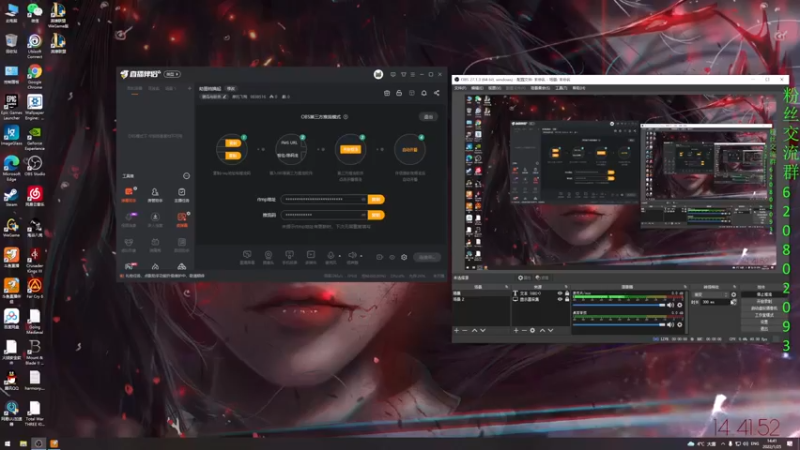Image resolution: width=800 pixels, height=450 pixels.
Task: Adjust the second channel volume slider in OBS mixer
Action: [x=619, y=324]
